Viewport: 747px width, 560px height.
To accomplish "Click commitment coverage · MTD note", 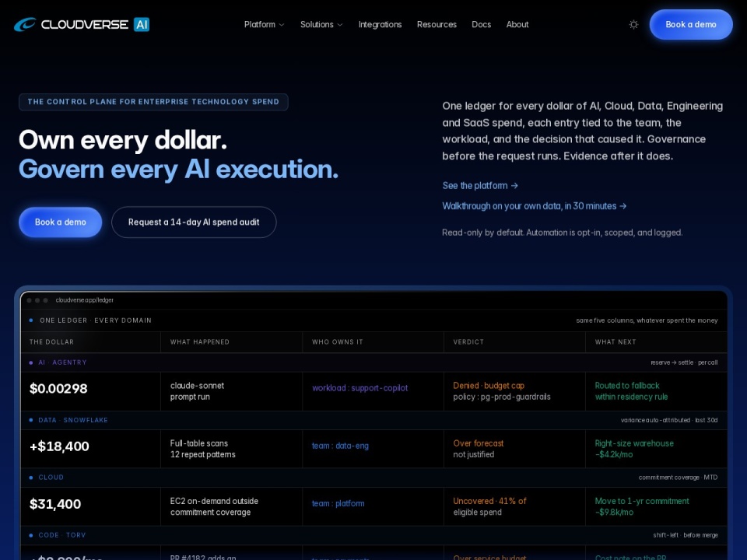I will 678,477.
